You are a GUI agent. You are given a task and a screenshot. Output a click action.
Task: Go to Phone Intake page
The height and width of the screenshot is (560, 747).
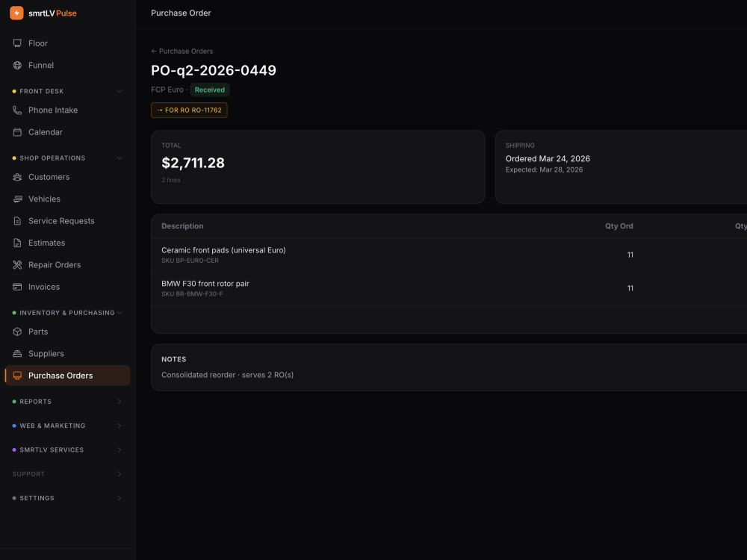coord(68,110)
